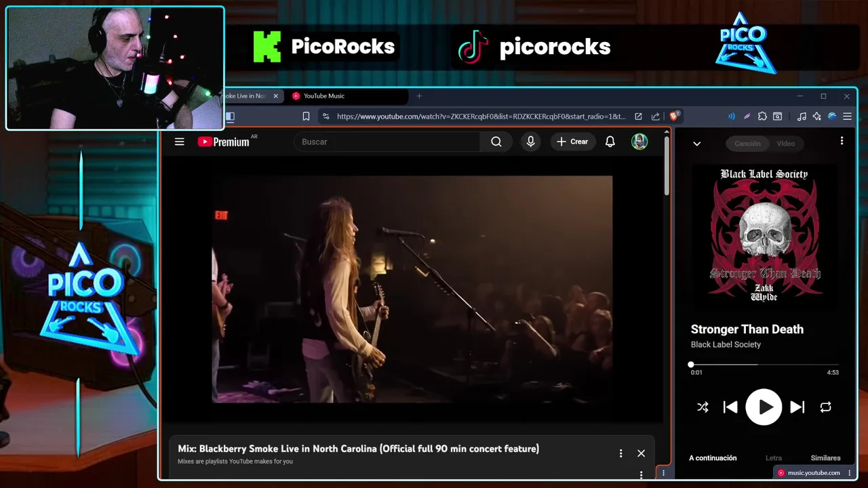Click the YouTube search magnifier button
The height and width of the screenshot is (488, 868).
pyautogui.click(x=496, y=142)
